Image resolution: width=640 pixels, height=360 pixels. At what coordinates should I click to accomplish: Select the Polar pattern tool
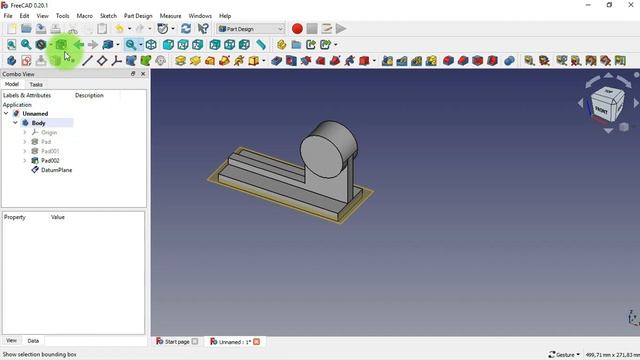click(x=416, y=61)
